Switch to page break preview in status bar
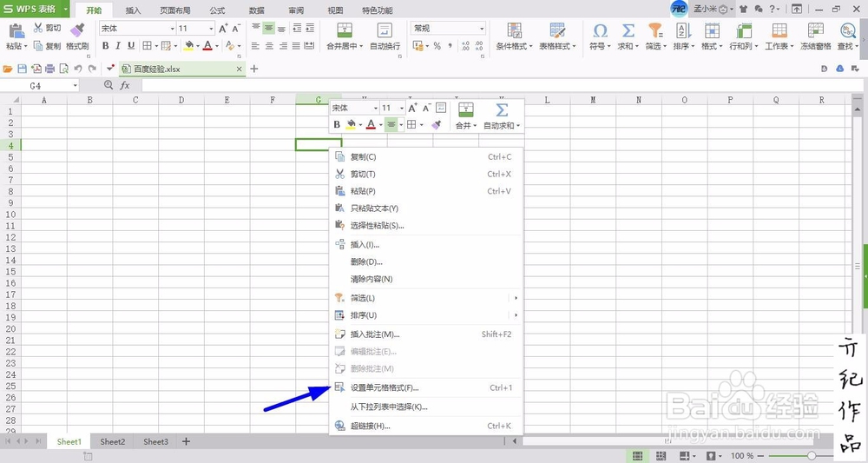This screenshot has width=868, height=463. click(661, 456)
